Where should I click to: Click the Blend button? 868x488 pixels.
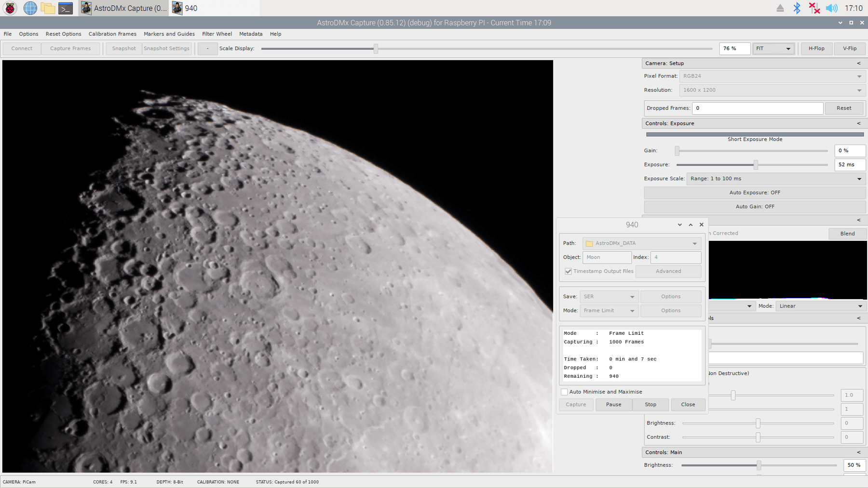[x=847, y=234]
